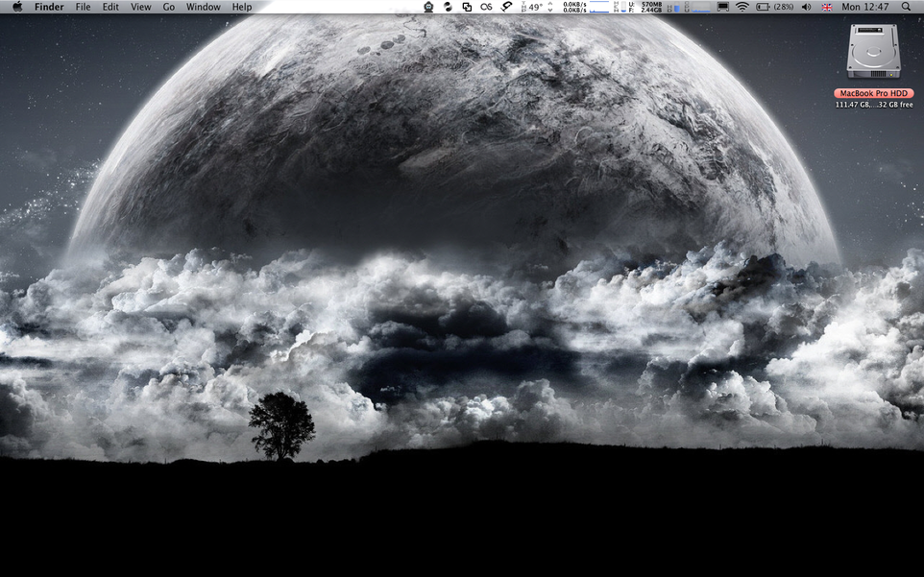The height and width of the screenshot is (577, 924).
Task: Open Spotlight search magnifier
Action: pos(907,7)
